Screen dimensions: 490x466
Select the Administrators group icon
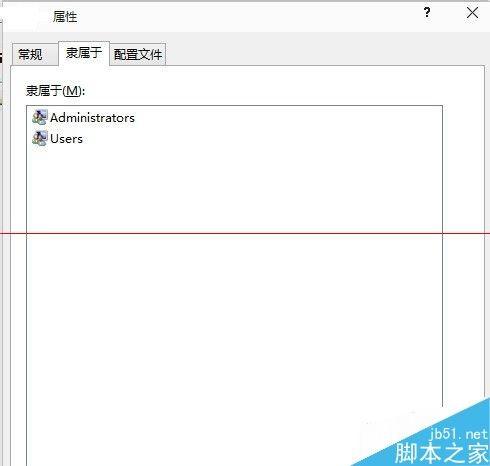click(x=40, y=117)
